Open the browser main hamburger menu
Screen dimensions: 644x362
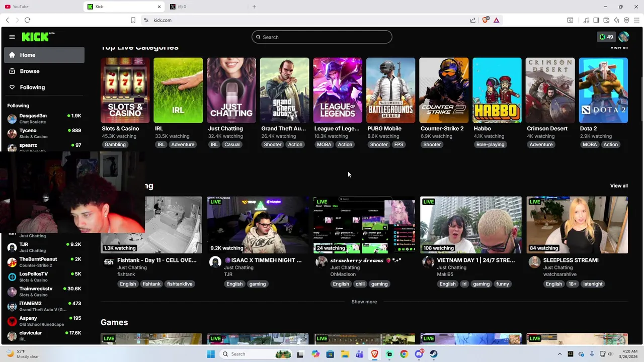point(636,20)
